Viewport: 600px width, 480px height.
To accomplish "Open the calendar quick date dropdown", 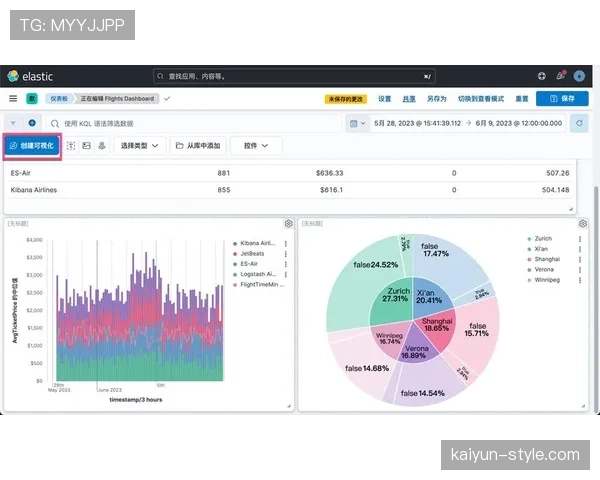I will (357, 123).
